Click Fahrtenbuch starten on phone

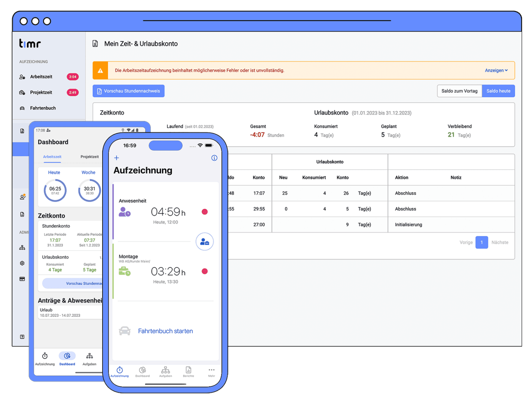(x=165, y=331)
